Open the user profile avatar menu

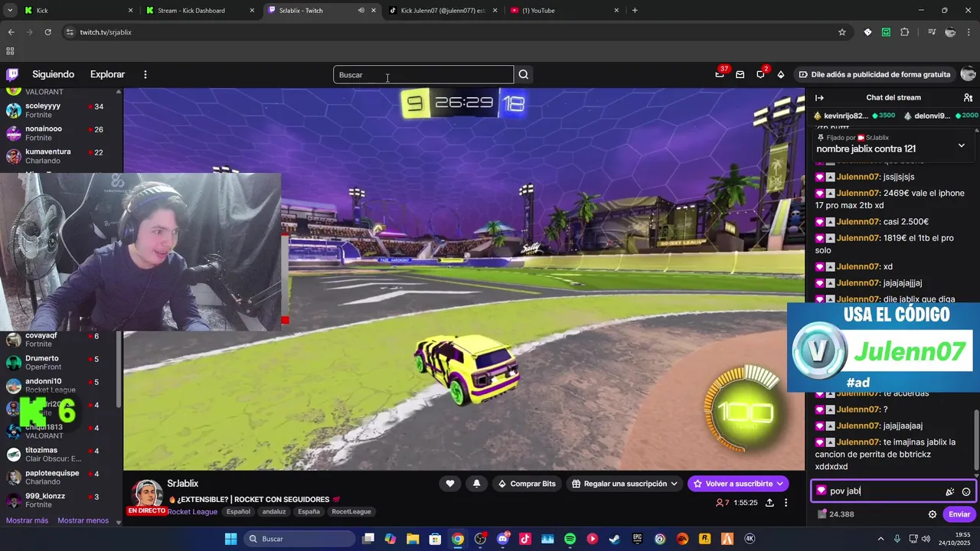(968, 74)
